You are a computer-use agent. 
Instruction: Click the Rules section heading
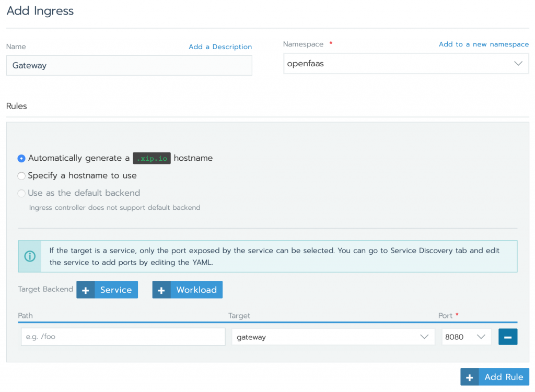click(x=17, y=106)
